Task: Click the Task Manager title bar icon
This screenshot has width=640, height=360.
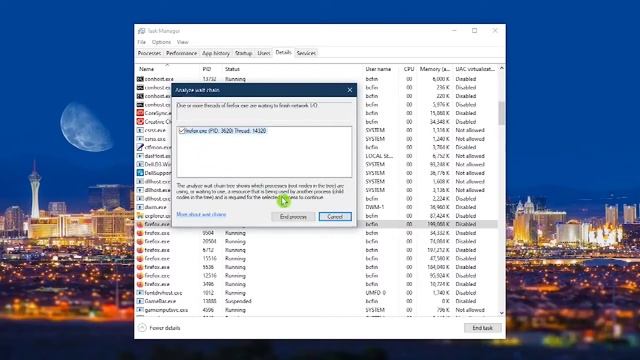Action: click(x=141, y=31)
